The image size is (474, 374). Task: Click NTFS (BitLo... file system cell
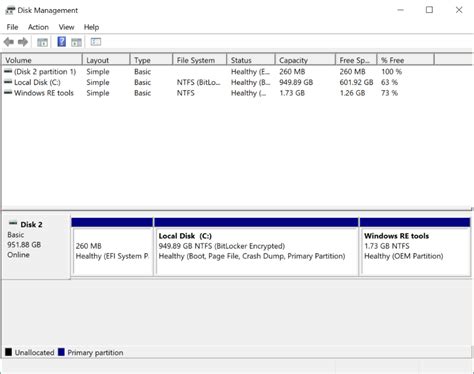click(199, 82)
